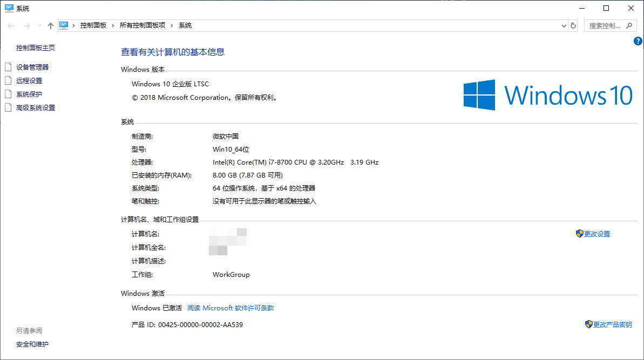Image resolution: width=644 pixels, height=360 pixels.
Task: Click the icon beside 系统保护
Action: (8, 94)
